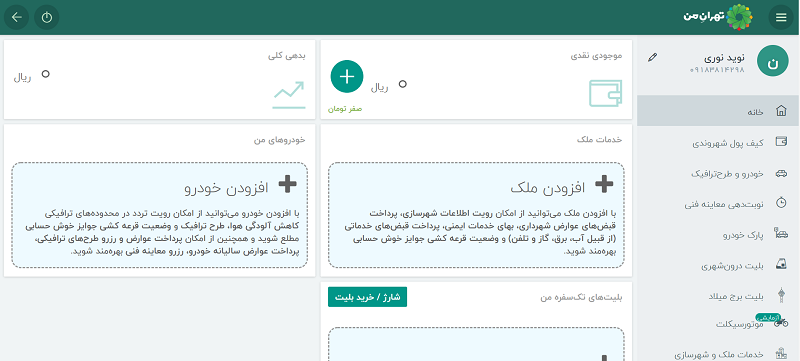This screenshot has height=361, width=800.
Task: Click the ریال amount in بدهی کلی card
Action: tap(32, 77)
